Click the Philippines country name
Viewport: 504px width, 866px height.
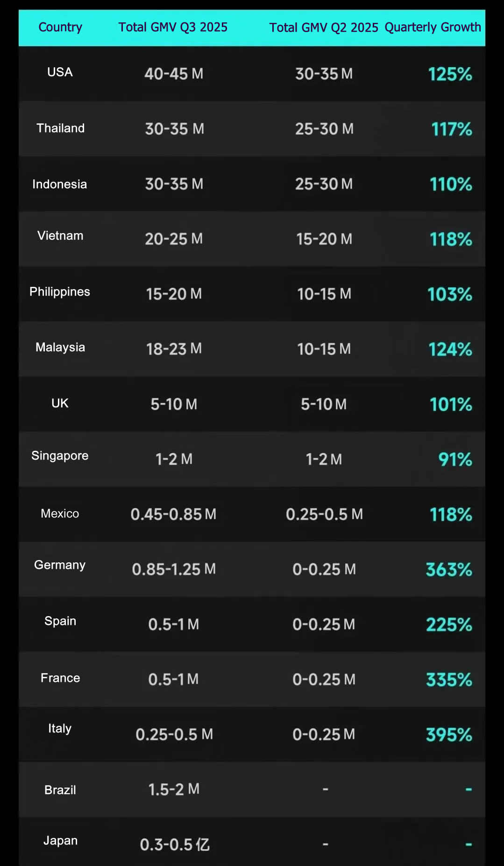tap(60, 292)
